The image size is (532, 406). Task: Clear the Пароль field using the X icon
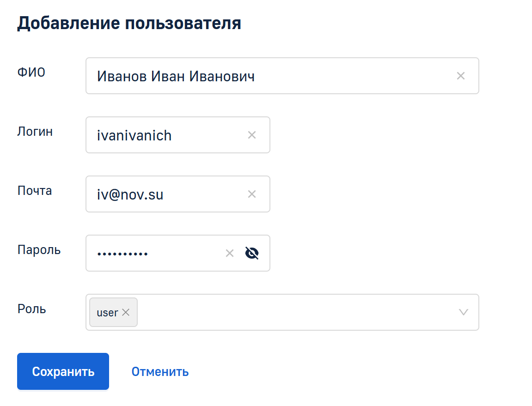tap(229, 254)
